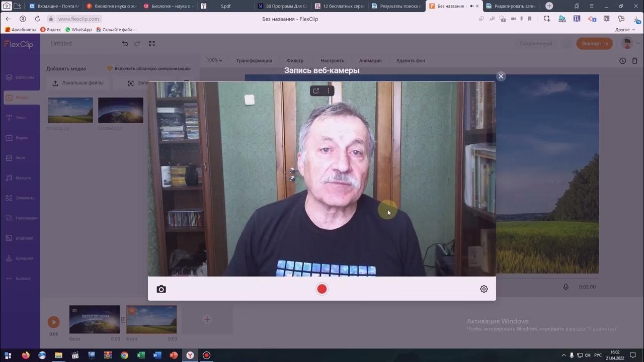Click the www.flexclip.com address bar

[78, 19]
